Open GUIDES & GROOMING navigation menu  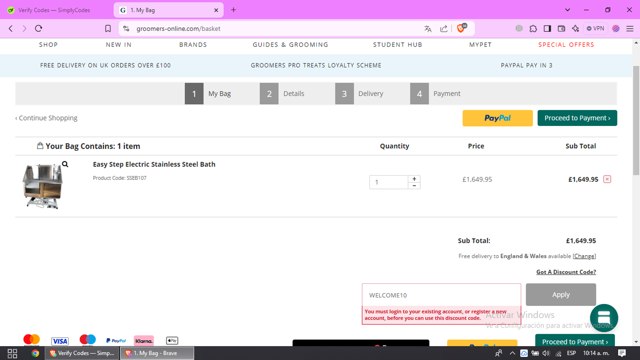click(x=290, y=44)
